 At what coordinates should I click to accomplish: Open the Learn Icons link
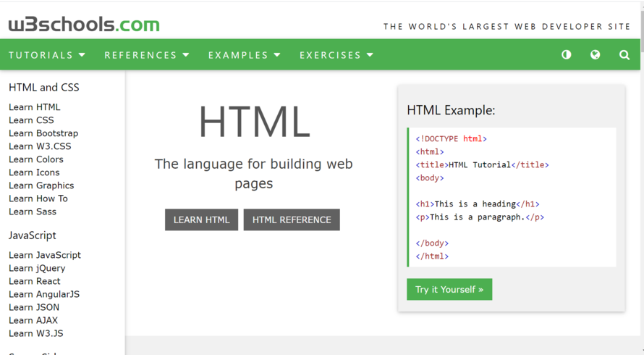click(x=34, y=172)
